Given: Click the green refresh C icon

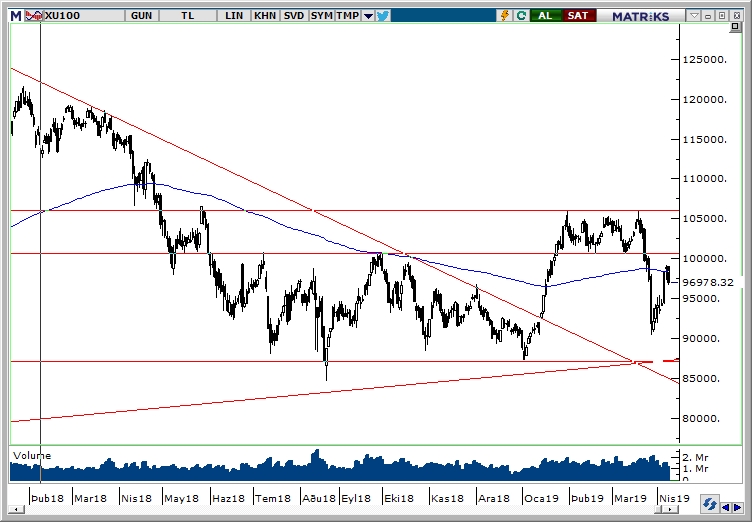Looking at the screenshot, I should pos(521,15).
